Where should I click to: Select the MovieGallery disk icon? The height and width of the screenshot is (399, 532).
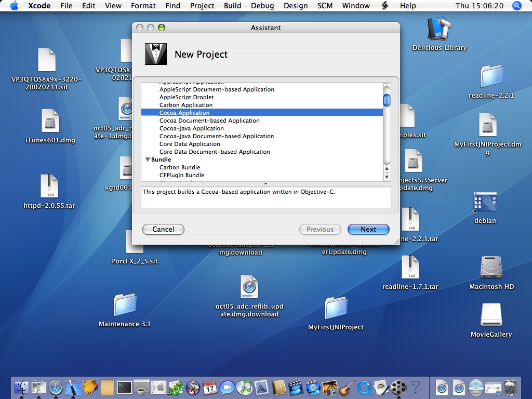[x=491, y=314]
